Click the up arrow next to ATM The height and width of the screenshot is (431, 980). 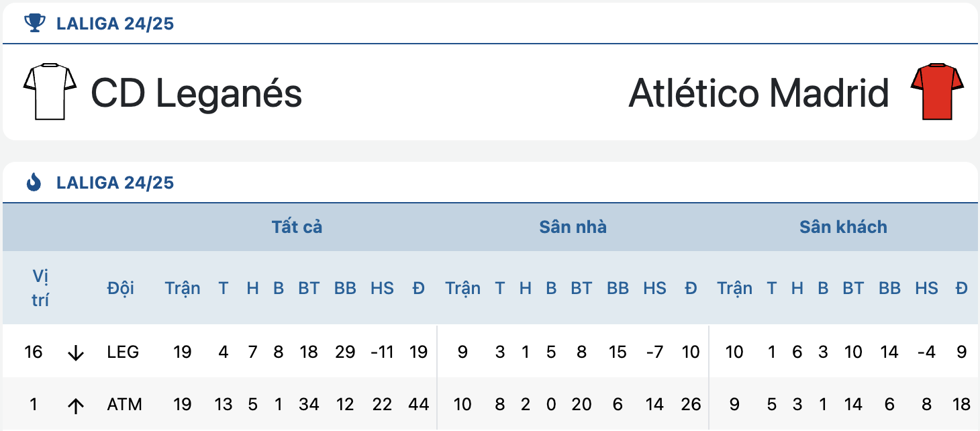(76, 405)
